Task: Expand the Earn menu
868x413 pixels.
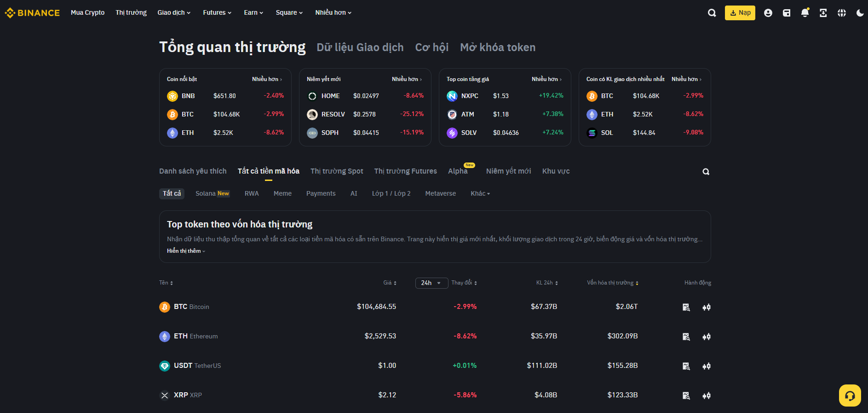Action: [253, 13]
